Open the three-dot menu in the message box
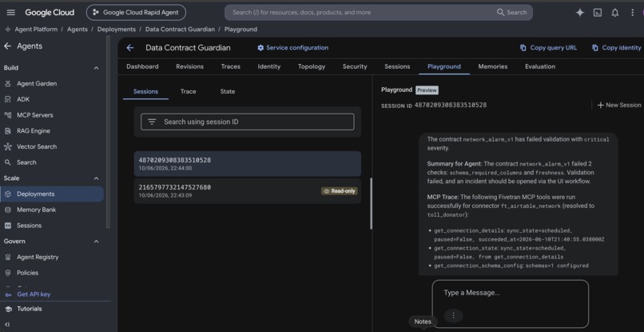 [453, 315]
